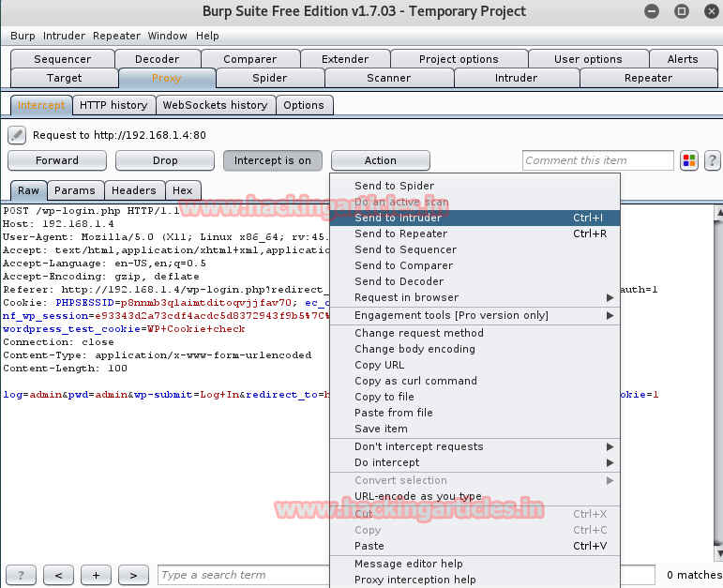This screenshot has width=723, height=588.
Task: Minimize the Burp Suite window
Action: coord(652,11)
